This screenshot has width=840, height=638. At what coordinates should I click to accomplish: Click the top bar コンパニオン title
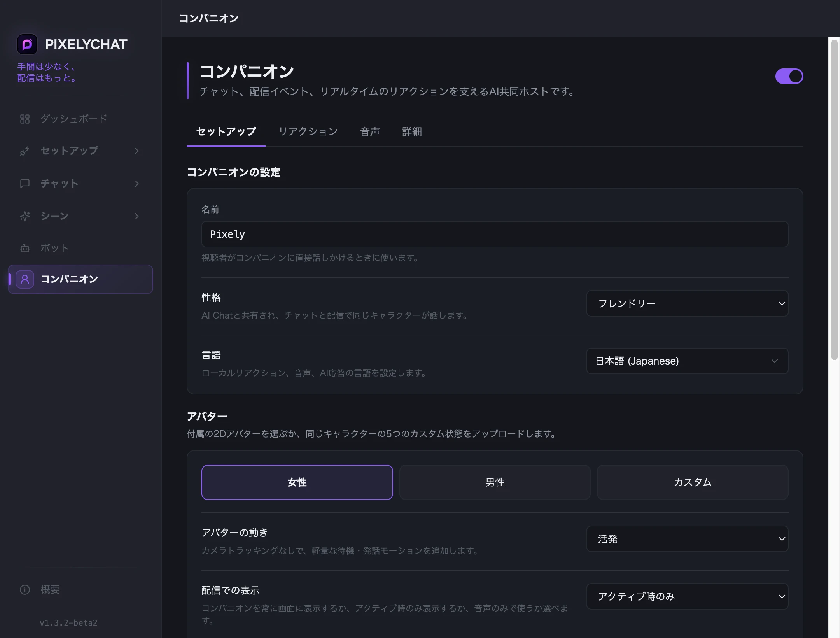tap(209, 18)
